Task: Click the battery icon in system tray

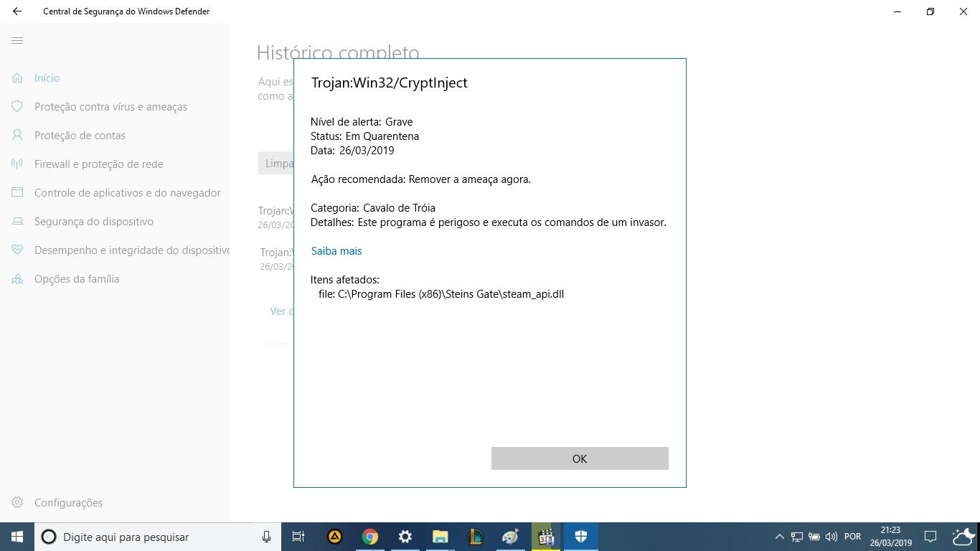Action: (814, 537)
